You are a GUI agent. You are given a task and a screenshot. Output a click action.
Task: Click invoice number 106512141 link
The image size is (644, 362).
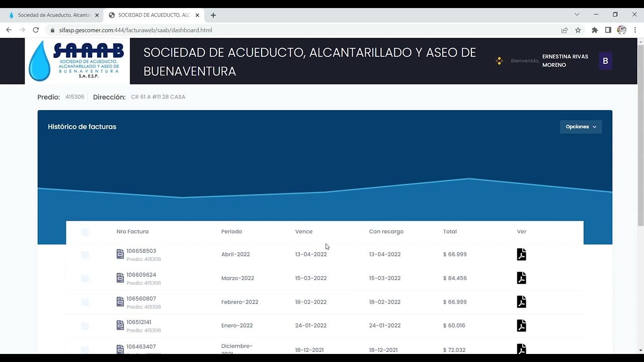[139, 322]
